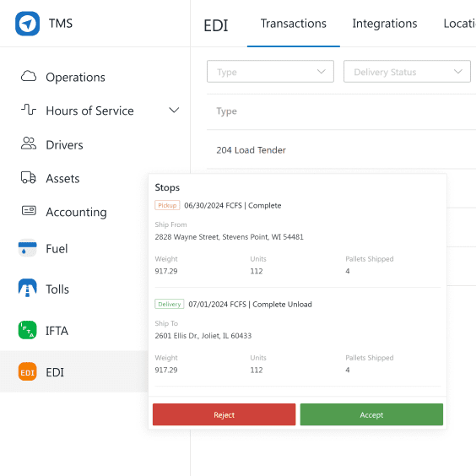This screenshot has height=476, width=476.
Task: Click the Joliet ship-to address
Action: click(x=203, y=335)
